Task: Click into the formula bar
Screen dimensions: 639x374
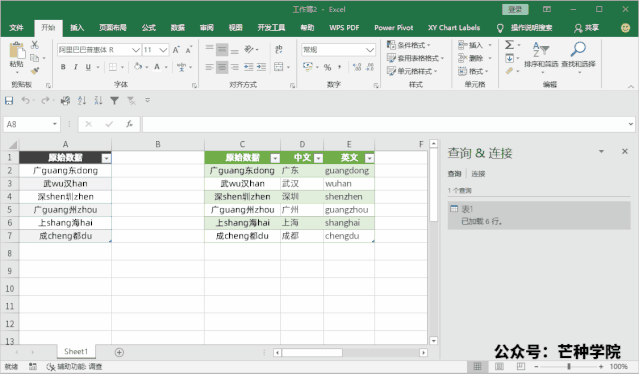Action: tap(385, 124)
